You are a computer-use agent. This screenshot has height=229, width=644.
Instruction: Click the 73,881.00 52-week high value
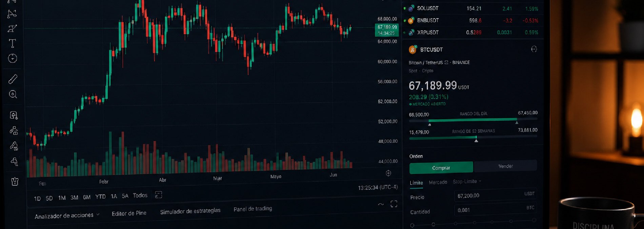click(x=528, y=130)
